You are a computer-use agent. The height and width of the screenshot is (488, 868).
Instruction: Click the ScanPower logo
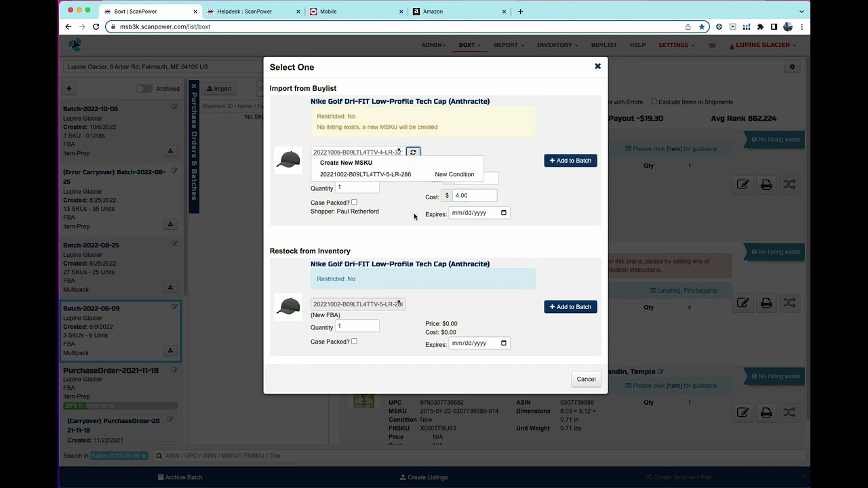[75, 45]
